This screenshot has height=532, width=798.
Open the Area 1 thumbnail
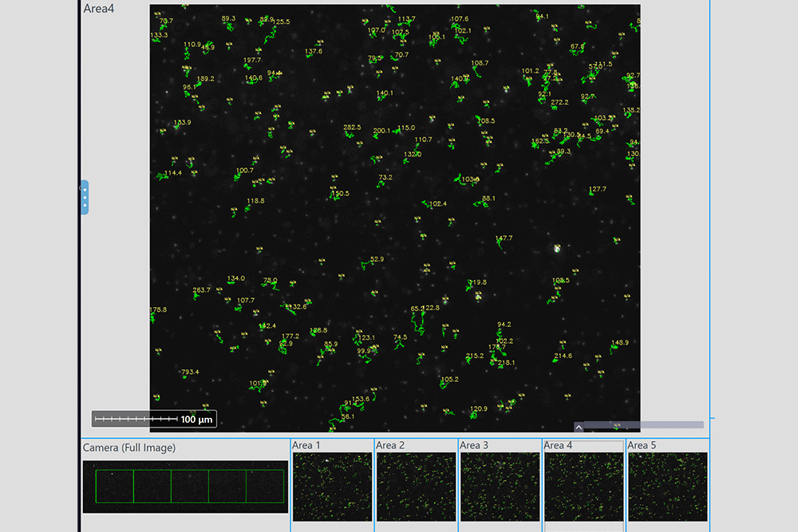(x=332, y=487)
